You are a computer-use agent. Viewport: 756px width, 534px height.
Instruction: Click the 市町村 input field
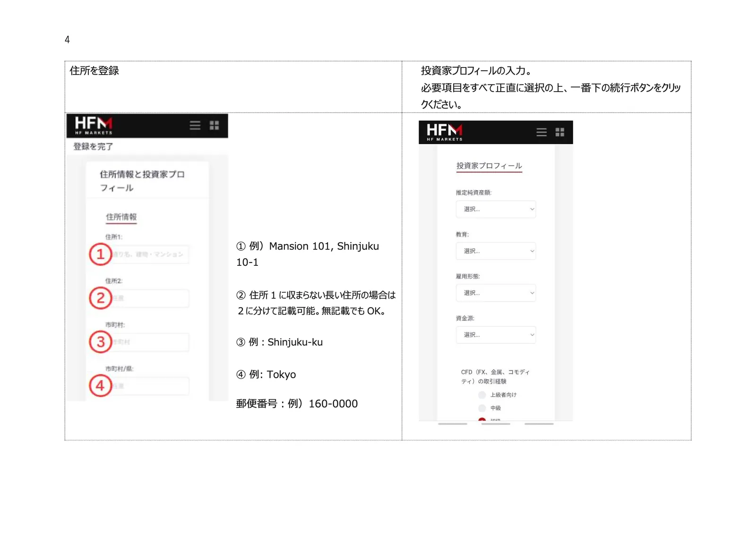click(149, 342)
